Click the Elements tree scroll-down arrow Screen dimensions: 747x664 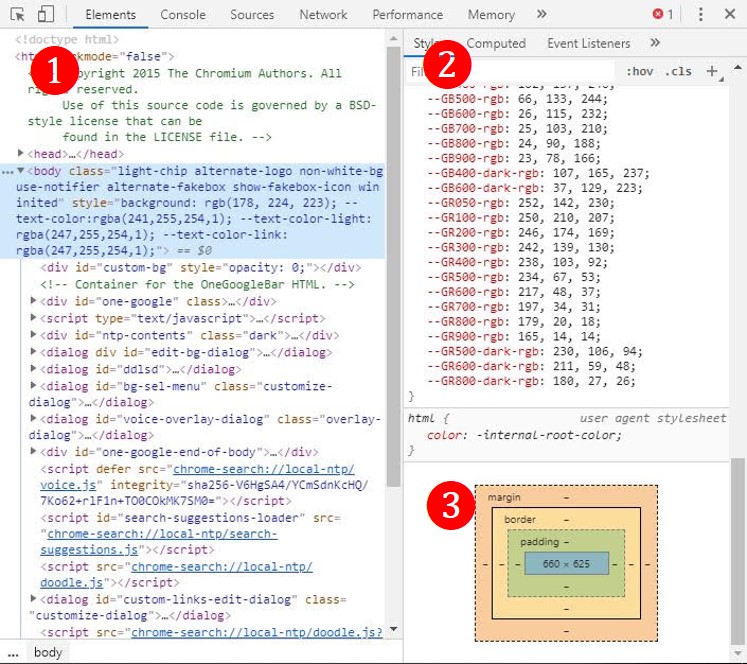click(394, 629)
